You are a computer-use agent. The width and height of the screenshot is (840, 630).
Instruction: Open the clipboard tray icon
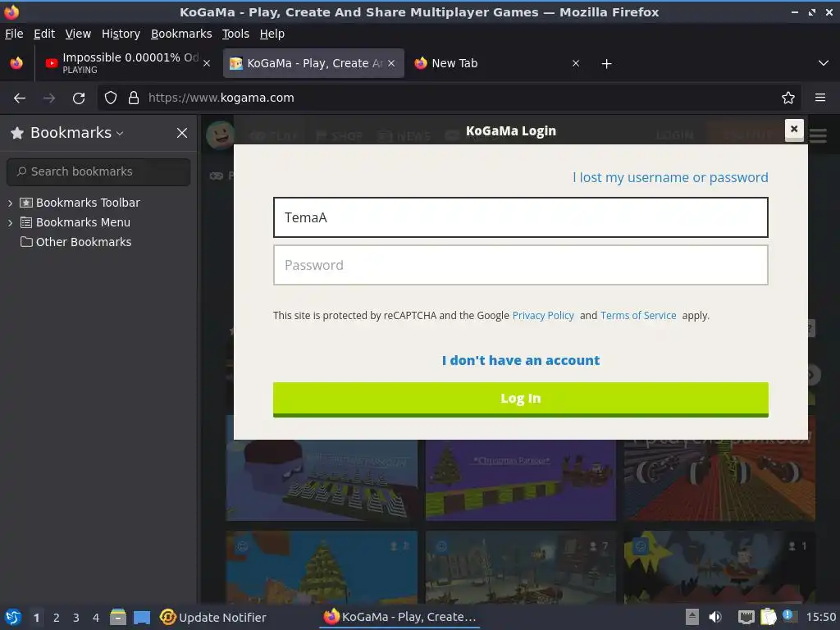pyautogui.click(x=768, y=618)
